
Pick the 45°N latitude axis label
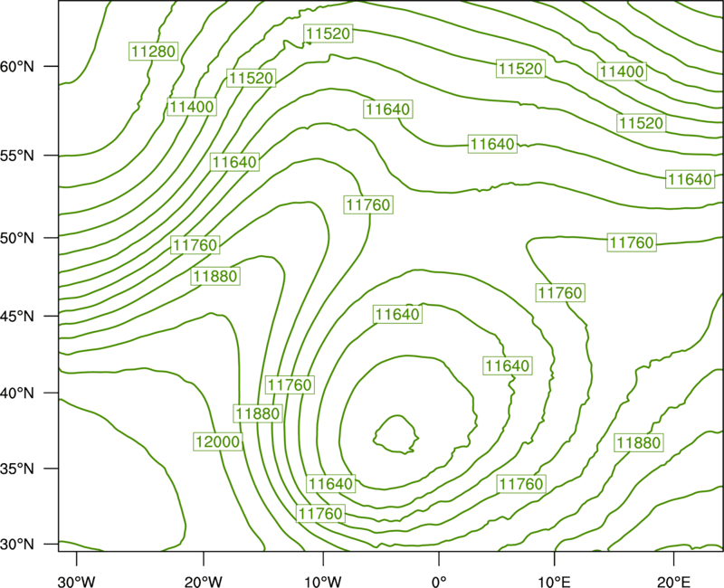17,316
